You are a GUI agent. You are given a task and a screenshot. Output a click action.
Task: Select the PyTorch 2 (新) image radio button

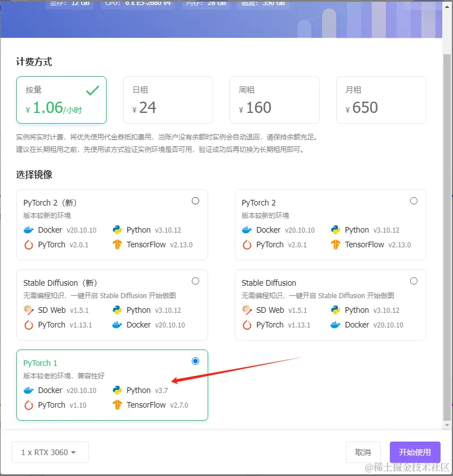[x=196, y=201]
